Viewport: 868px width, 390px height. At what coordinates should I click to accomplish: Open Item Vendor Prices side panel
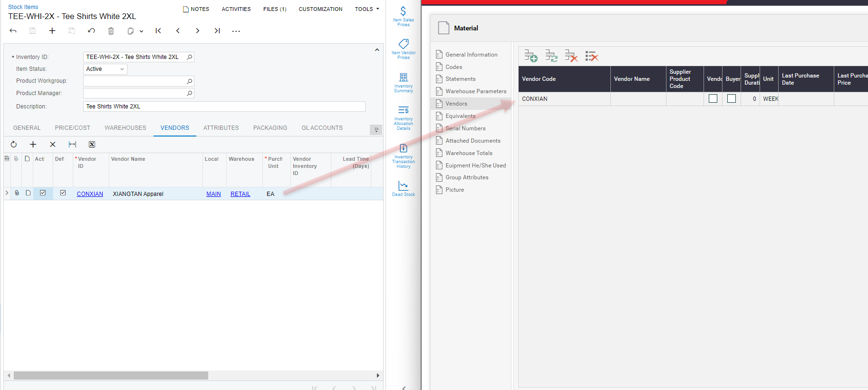click(x=403, y=49)
